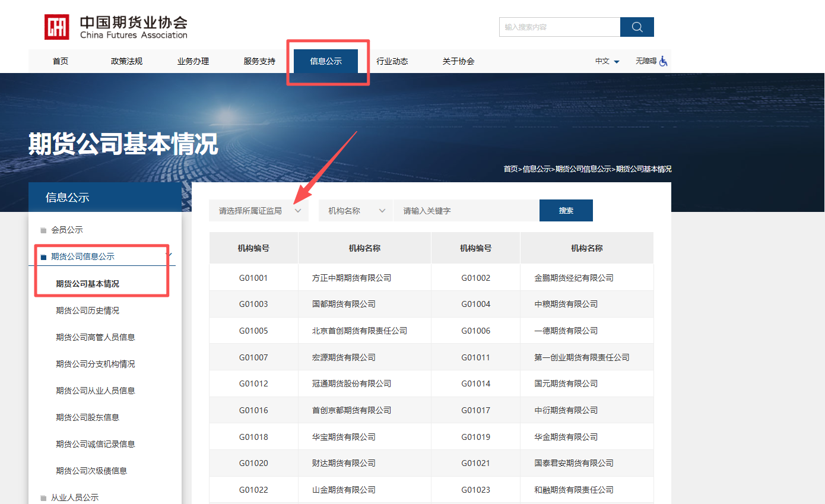Select 期货公司基本情况 in the sidebar
This screenshot has width=825, height=504.
pos(88,284)
